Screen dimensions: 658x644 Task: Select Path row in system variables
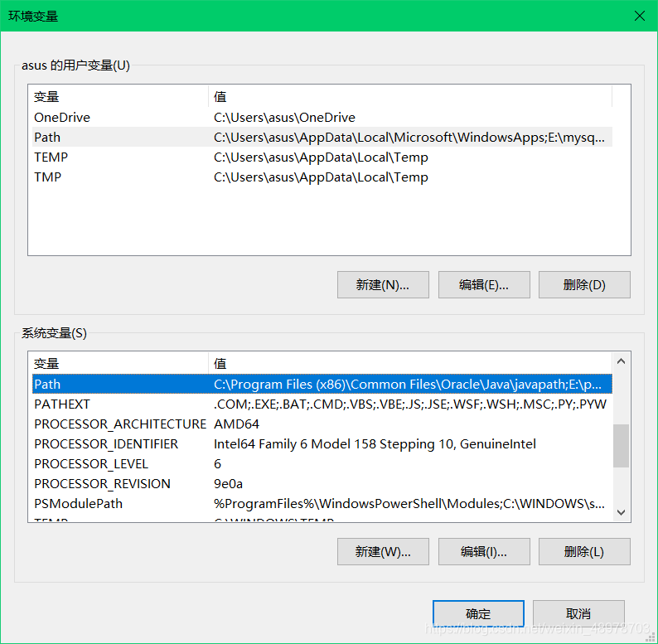322,384
